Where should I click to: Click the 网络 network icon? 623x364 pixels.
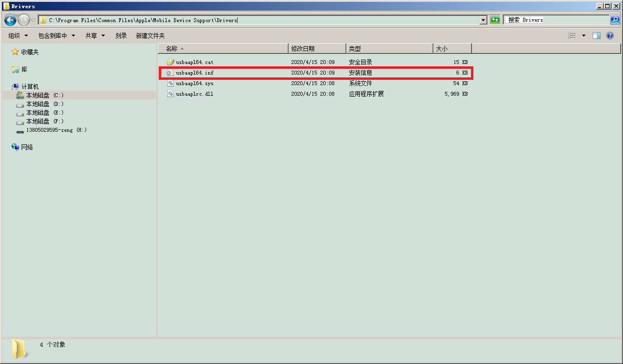pos(15,147)
